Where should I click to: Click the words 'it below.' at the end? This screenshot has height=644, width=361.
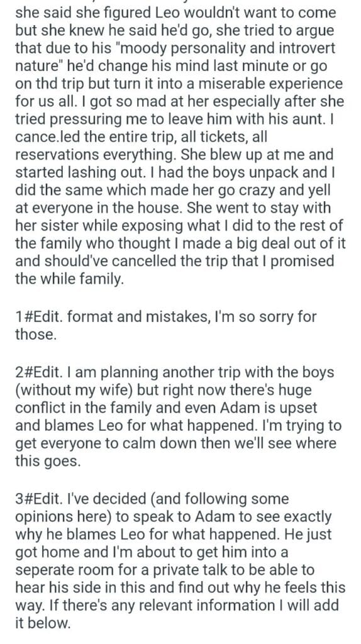[x=43, y=623]
